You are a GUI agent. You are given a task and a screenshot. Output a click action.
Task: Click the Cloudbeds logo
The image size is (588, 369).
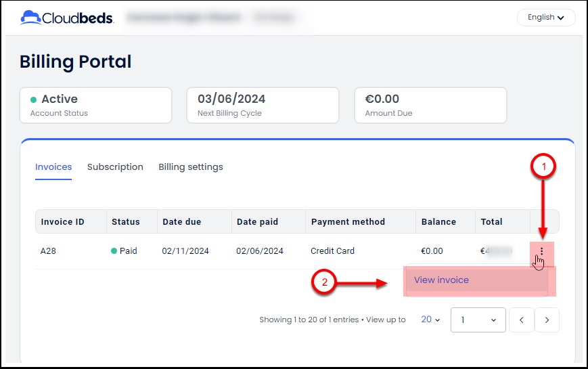click(x=67, y=18)
